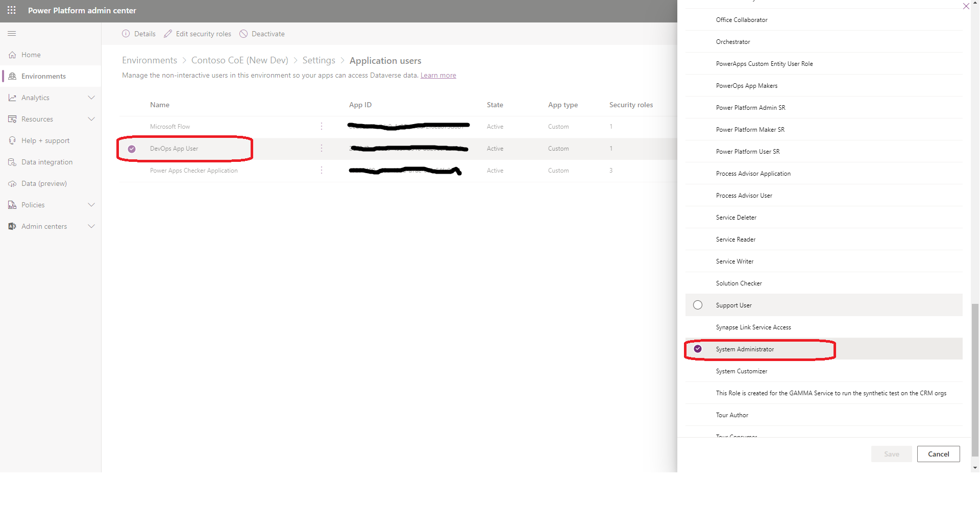
Task: Toggle selection of DevOps App User row
Action: (x=132, y=149)
